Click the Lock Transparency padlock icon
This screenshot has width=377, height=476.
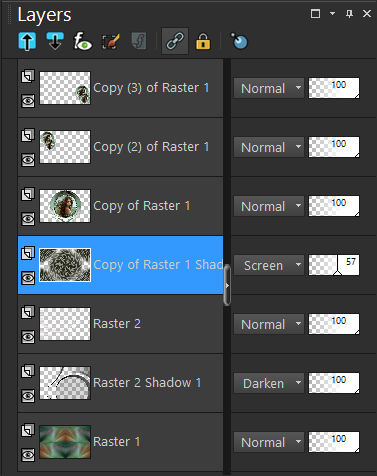coord(203,41)
